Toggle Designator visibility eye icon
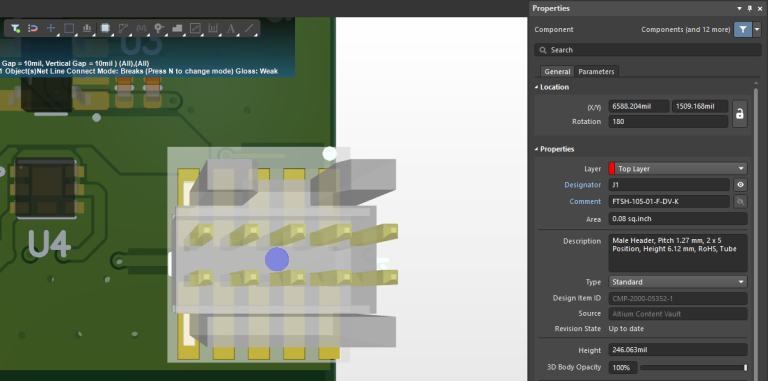The image size is (768, 381). coord(740,185)
